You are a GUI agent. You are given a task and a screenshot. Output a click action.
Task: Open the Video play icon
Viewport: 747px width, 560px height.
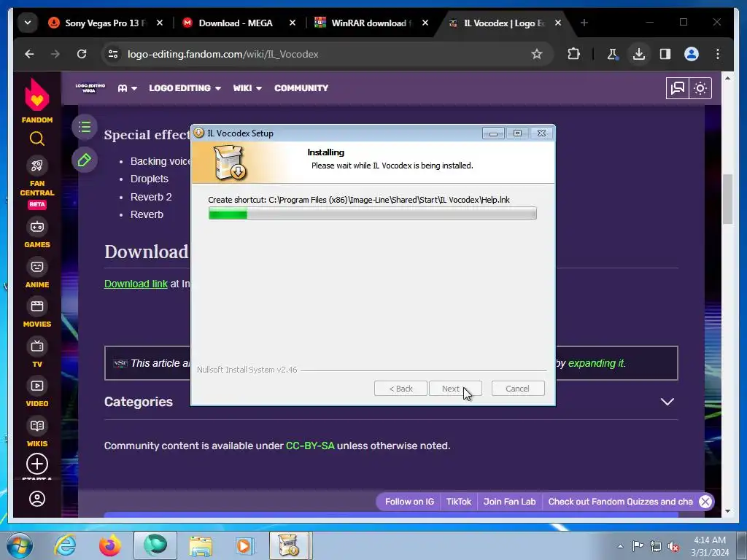[x=36, y=386]
